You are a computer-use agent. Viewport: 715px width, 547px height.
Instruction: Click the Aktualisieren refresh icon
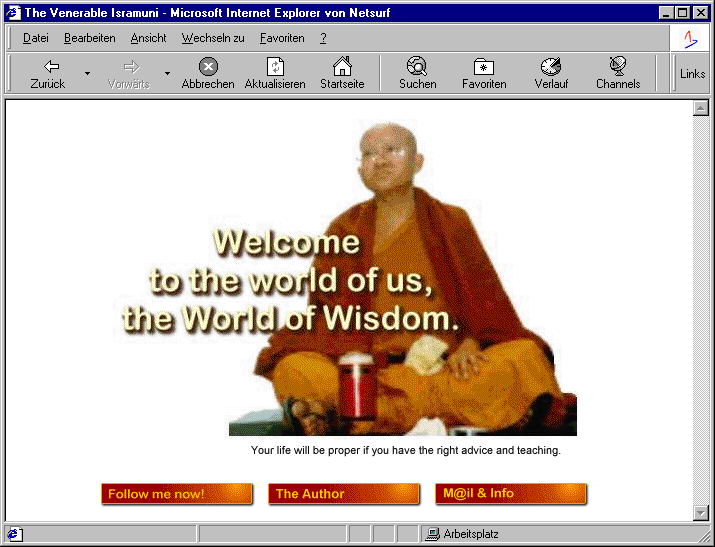[275, 67]
